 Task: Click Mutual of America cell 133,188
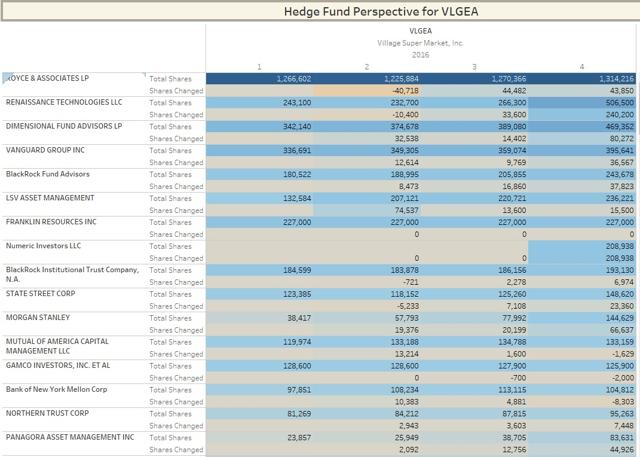click(x=367, y=342)
